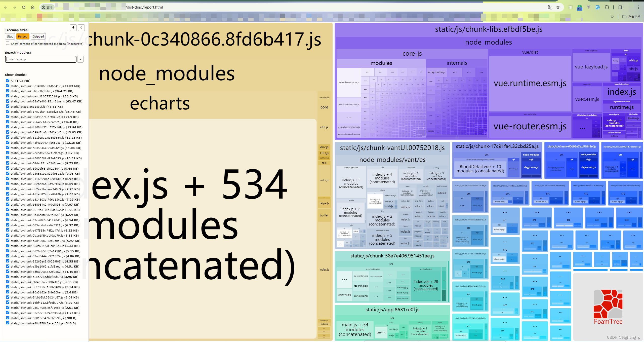The height and width of the screenshot is (342, 644).
Task: Click vue.runtime.esm.js treemap block
Action: pyautogui.click(x=530, y=83)
